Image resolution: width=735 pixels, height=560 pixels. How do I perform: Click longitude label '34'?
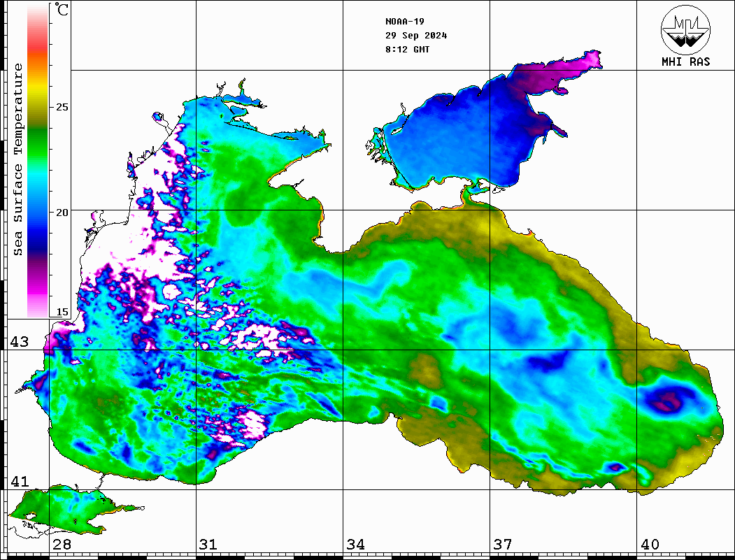click(356, 545)
